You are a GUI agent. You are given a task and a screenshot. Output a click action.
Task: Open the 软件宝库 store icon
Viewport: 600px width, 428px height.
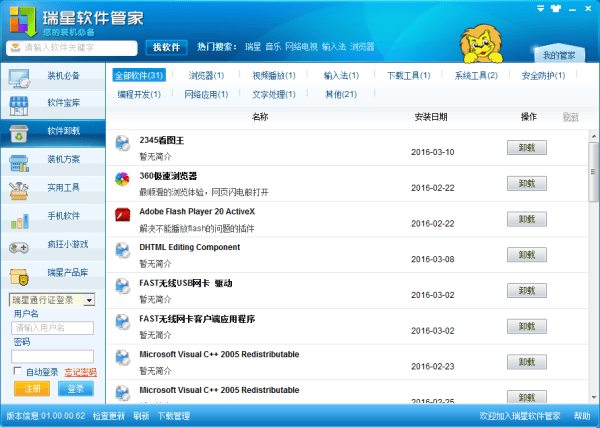(19, 106)
